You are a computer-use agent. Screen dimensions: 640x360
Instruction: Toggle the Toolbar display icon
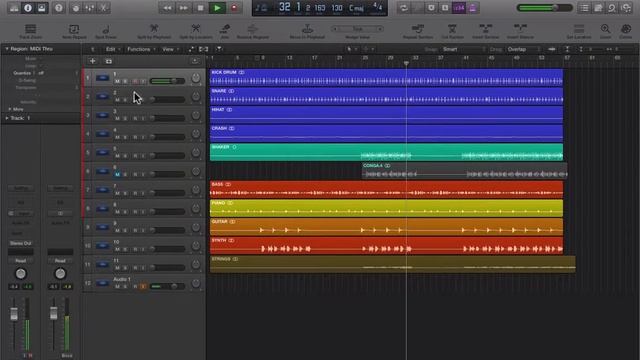pyautogui.click(x=42, y=8)
